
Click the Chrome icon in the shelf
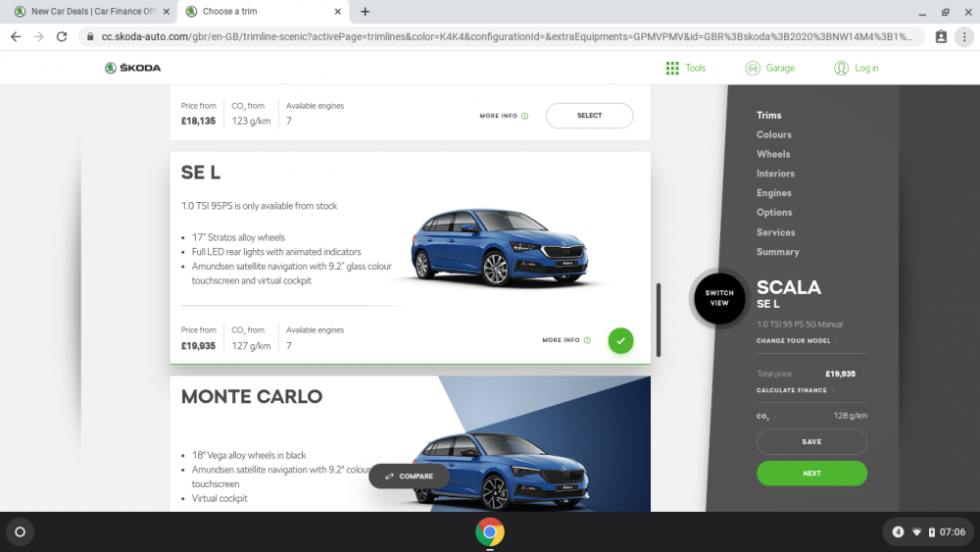click(490, 532)
